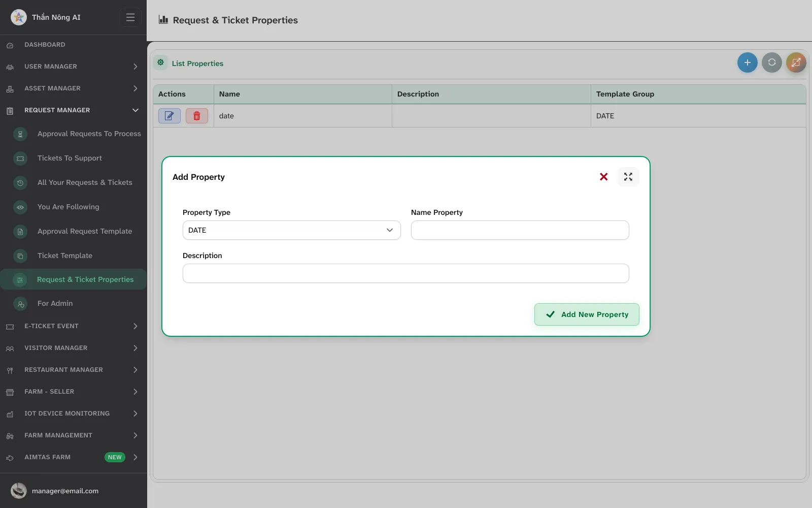Click the Asset Manager sidebar icon
This screenshot has height=508, width=812.
pos(10,89)
